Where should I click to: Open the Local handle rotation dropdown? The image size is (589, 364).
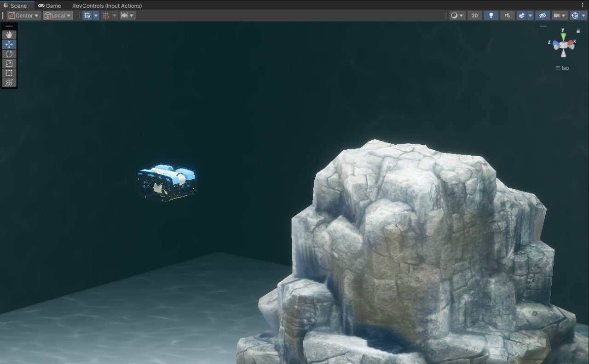coord(58,15)
